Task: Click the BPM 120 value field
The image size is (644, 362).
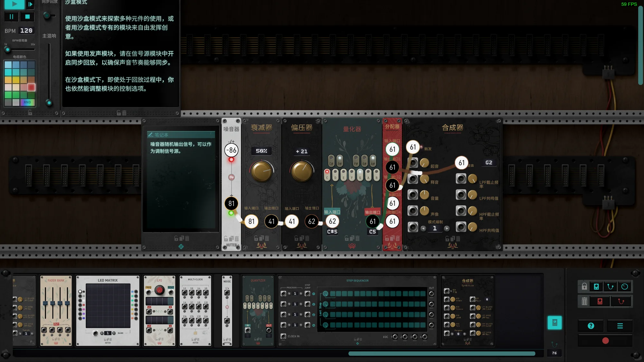Action: tap(26, 31)
